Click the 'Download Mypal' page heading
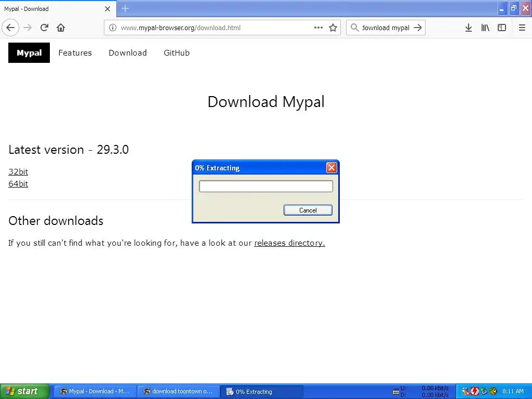Screen dimensions: 532x399 266,101
